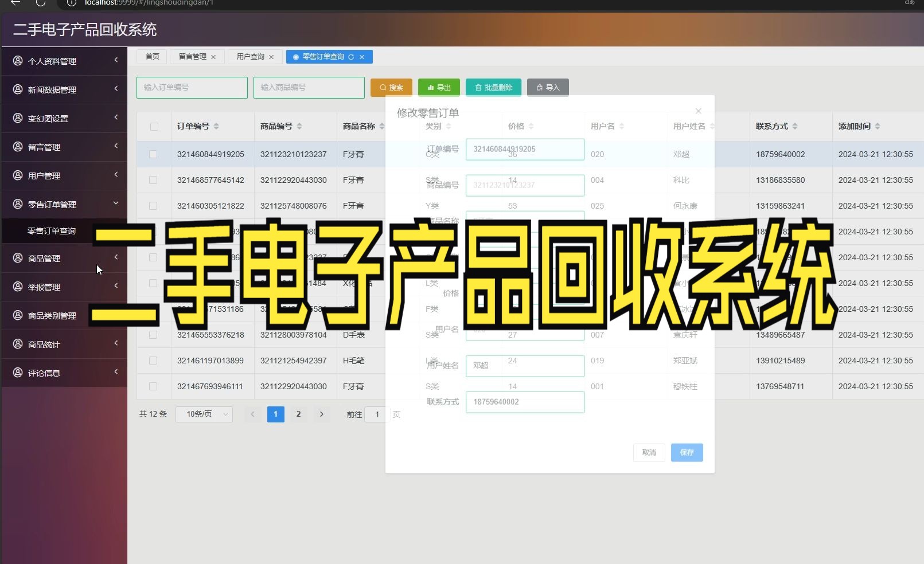The image size is (924, 564).
Task: Refresh the 零售订单查询 tab via its reload icon
Action: 351,57
